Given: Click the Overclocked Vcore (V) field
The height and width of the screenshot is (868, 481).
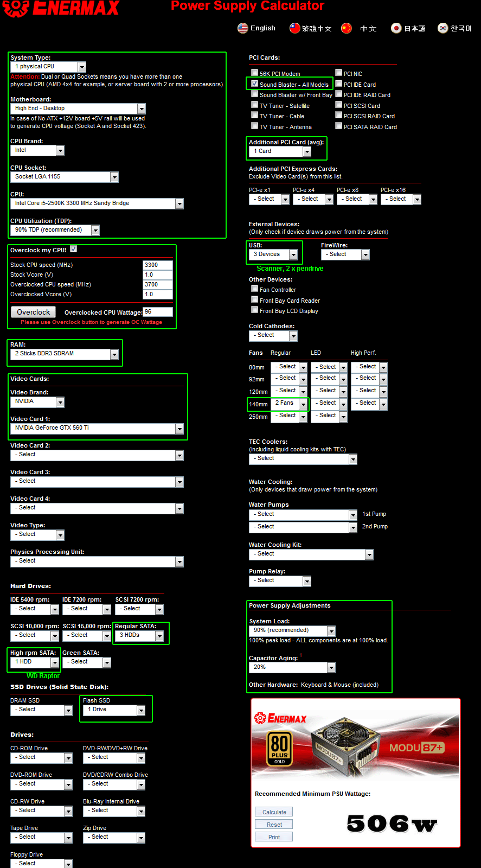Looking at the screenshot, I should coord(158,295).
